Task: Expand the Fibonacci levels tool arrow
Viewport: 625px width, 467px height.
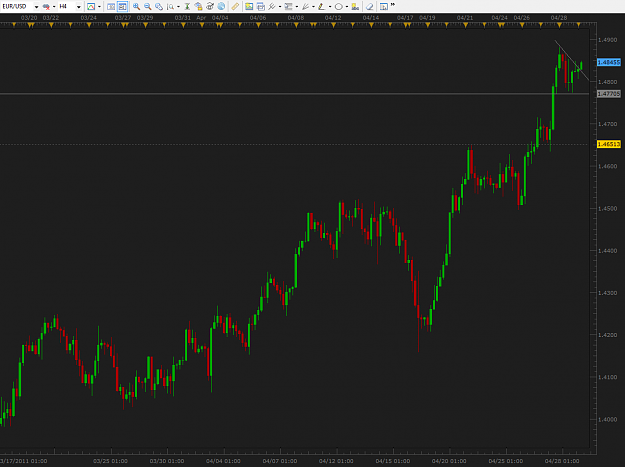Action: pos(297,7)
